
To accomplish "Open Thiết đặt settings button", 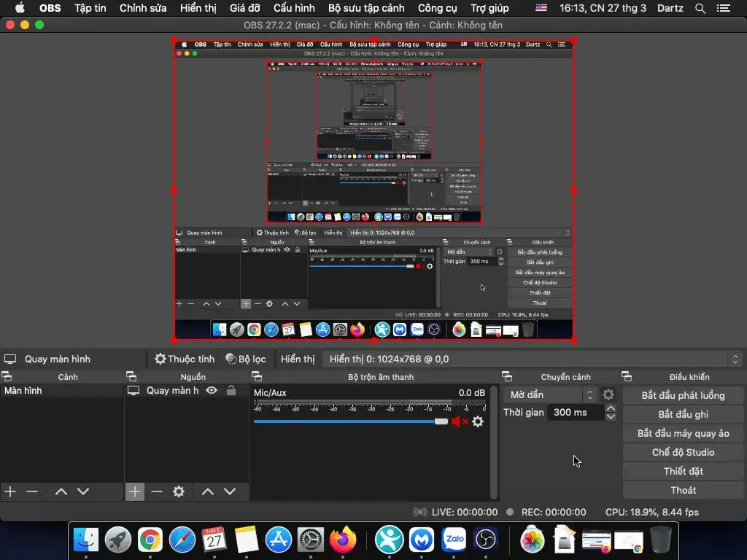I will pos(683,472).
